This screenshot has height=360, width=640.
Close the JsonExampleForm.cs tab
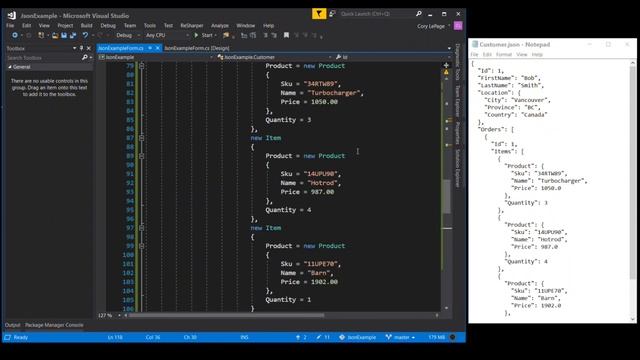(x=158, y=48)
